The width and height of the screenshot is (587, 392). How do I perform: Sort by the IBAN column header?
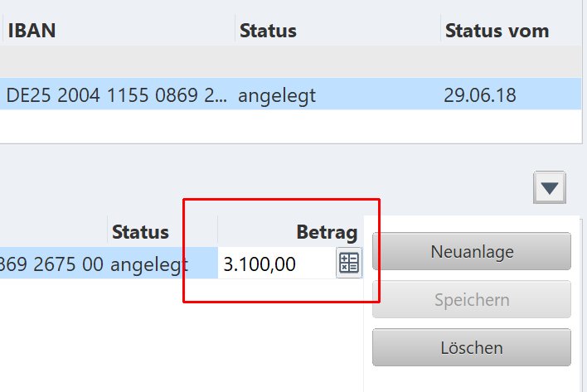click(x=32, y=31)
